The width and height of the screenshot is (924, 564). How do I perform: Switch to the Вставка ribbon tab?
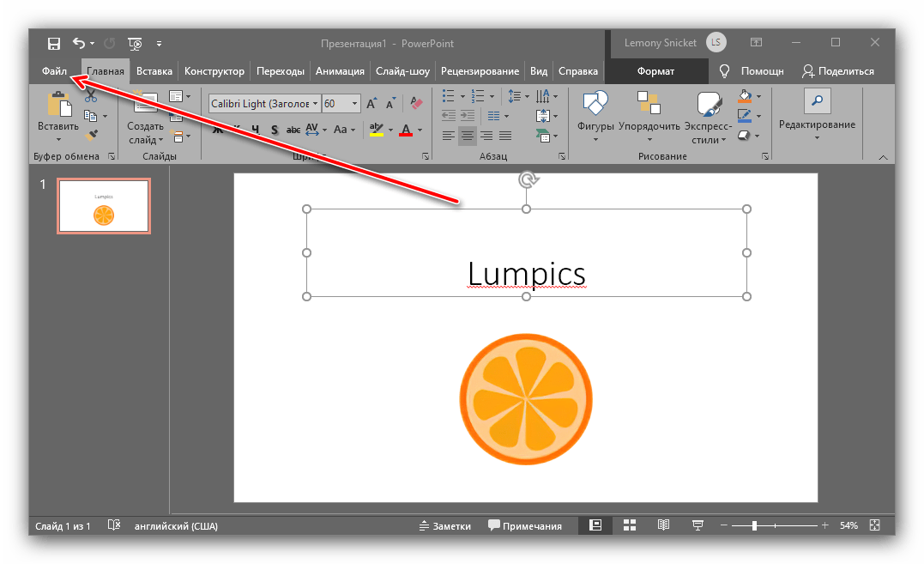click(x=154, y=71)
